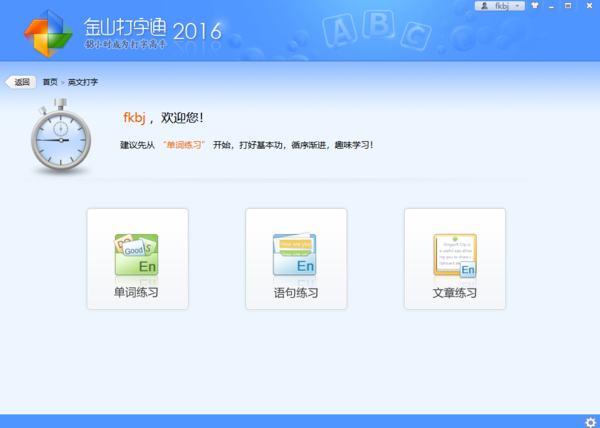Click the 金山打字通 logo icon

coord(49,33)
